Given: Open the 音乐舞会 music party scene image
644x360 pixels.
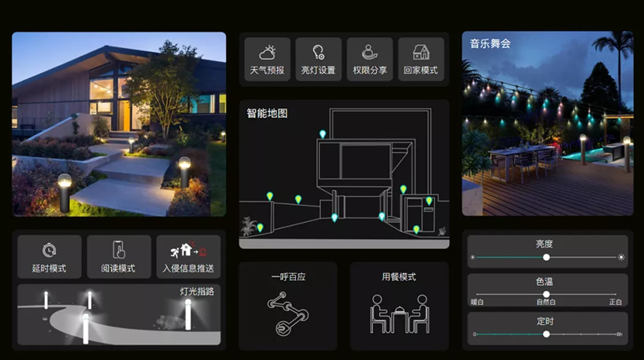Looking at the screenshot, I should pyautogui.click(x=547, y=124).
